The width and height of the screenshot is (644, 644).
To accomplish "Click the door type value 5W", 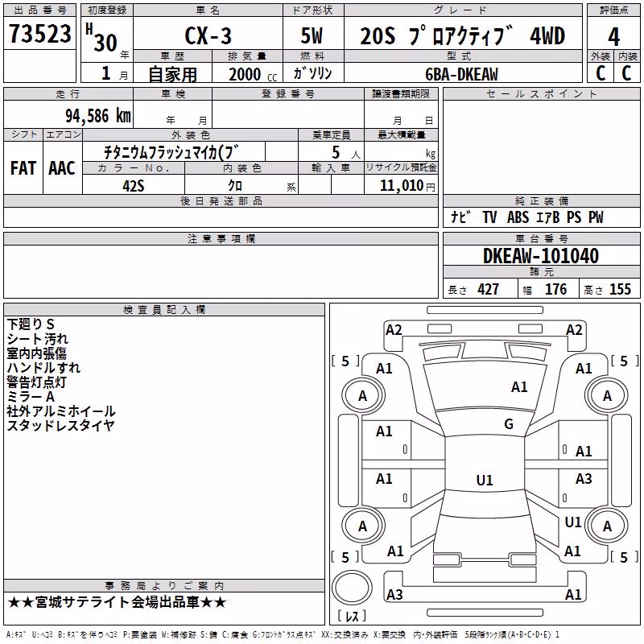I will click(x=312, y=35).
